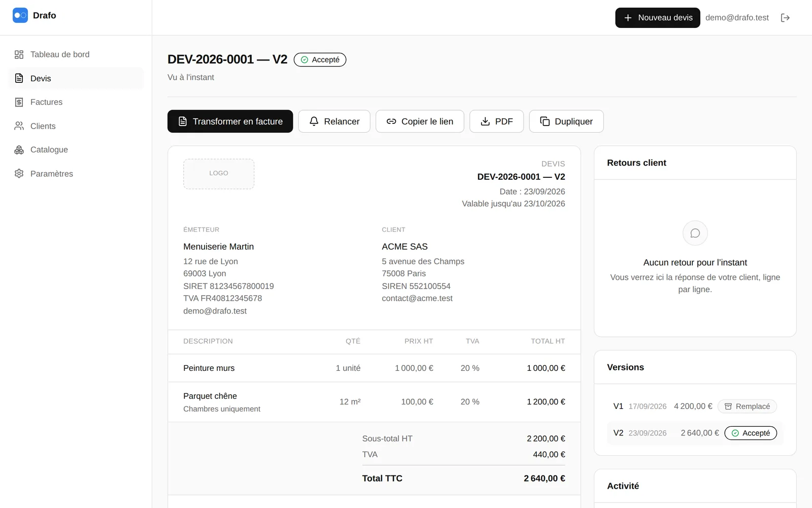
Task: Click the 'Retours client' panel heading
Action: click(x=637, y=163)
